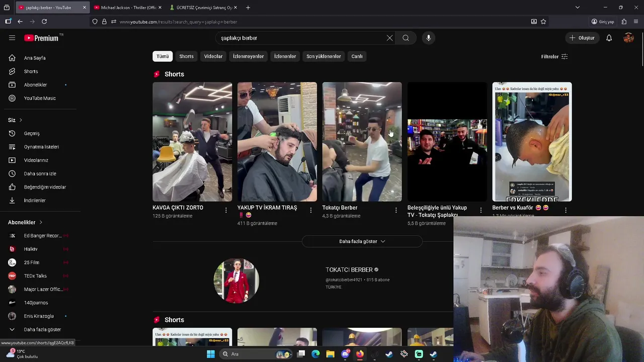The image size is (644, 362).
Task: Open Windows Start menu
Action: (211, 354)
